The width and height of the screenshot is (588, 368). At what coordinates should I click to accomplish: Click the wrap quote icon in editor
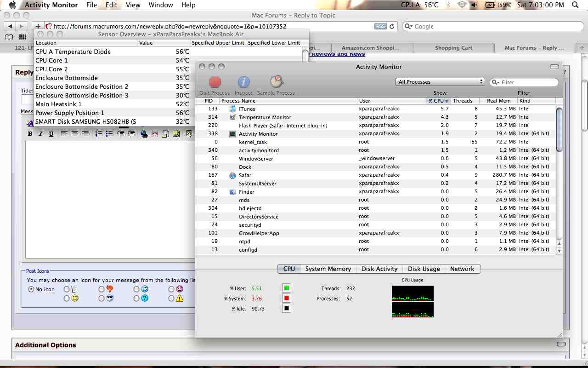(x=189, y=134)
